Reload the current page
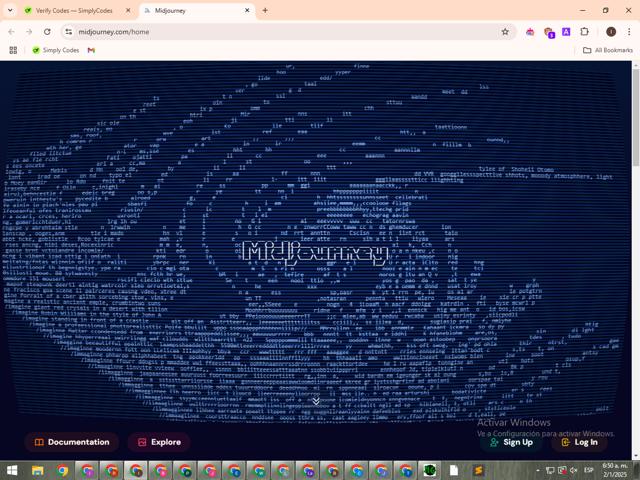The image size is (640, 480). [47, 32]
